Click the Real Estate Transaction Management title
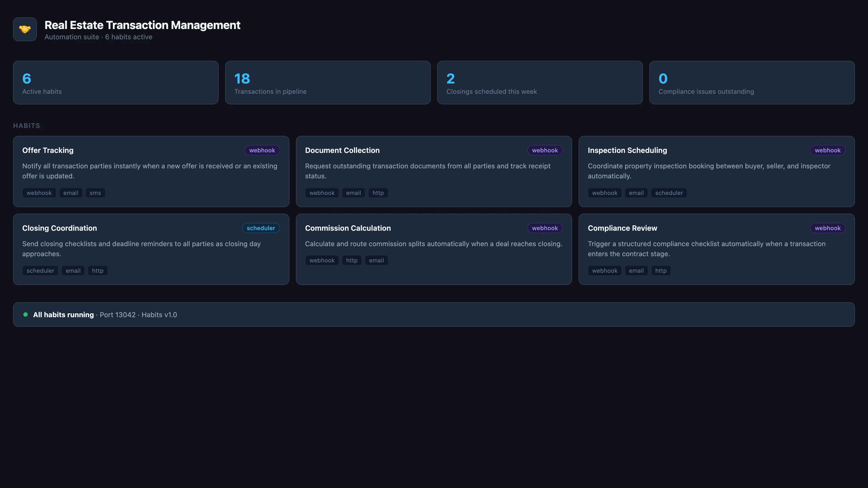The height and width of the screenshot is (488, 868). [142, 25]
